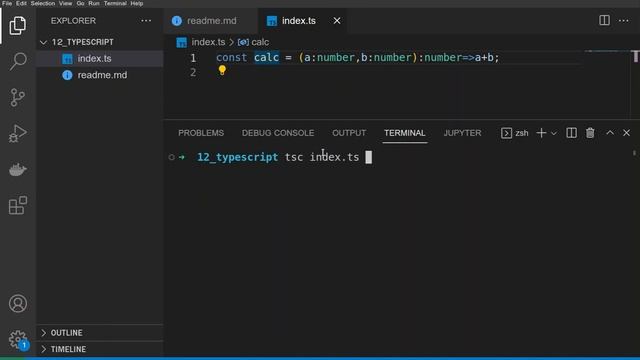The height and width of the screenshot is (360, 640).
Task: Open the Accounts icon in activity bar
Action: [18, 304]
